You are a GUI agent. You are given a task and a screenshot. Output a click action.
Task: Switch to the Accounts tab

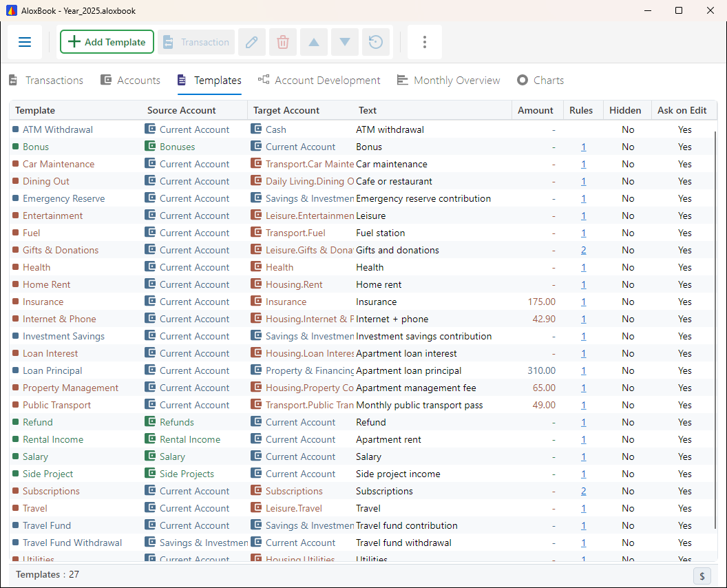(131, 81)
